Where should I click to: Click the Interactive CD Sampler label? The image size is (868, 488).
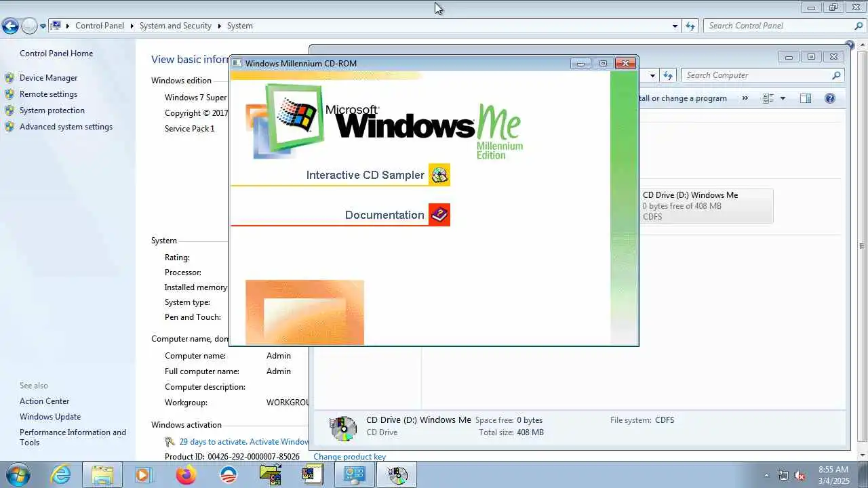click(365, 175)
